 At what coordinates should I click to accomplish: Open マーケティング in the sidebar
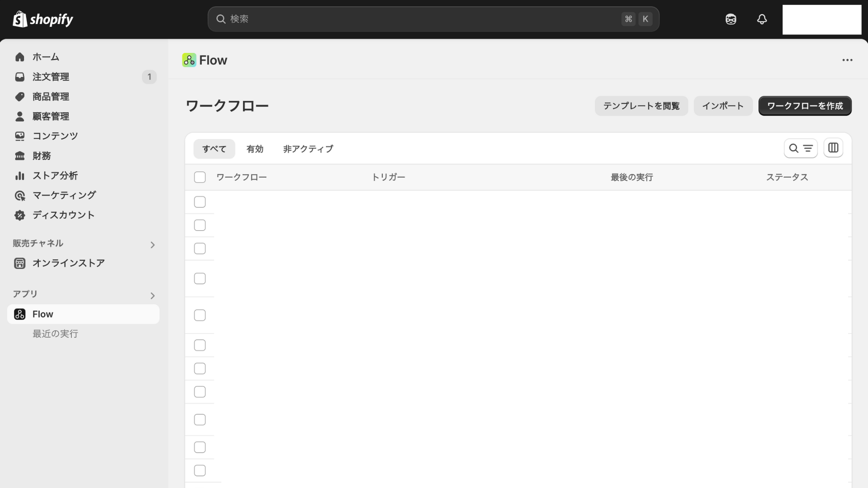coord(83,195)
